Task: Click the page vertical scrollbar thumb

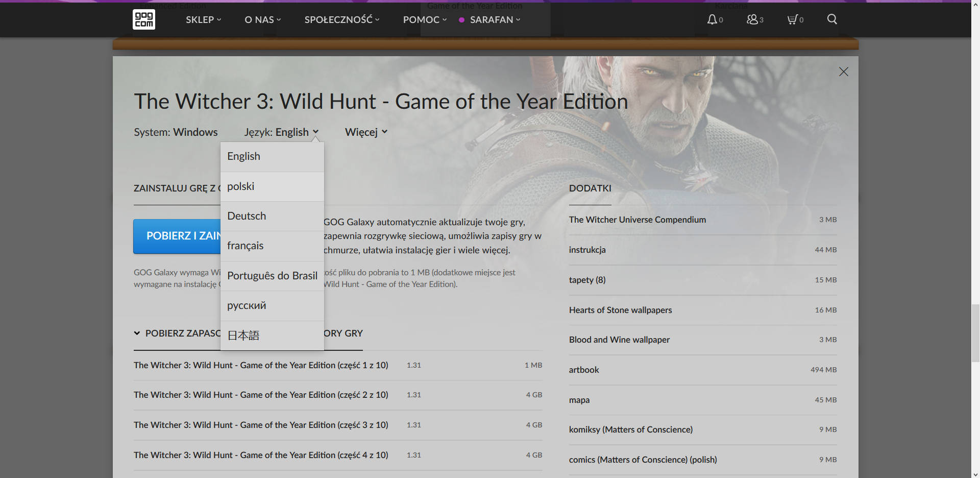Action: tap(975, 333)
